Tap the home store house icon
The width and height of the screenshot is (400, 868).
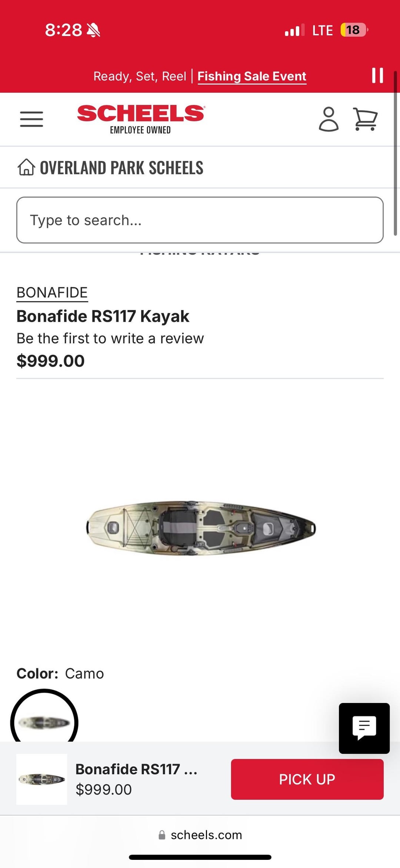click(x=26, y=167)
